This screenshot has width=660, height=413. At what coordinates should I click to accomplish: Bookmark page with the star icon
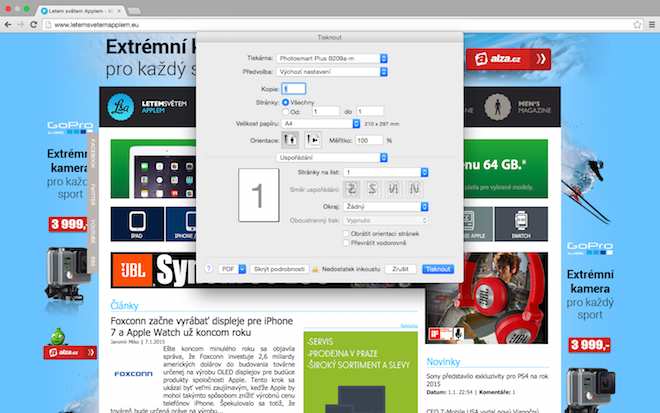[637, 25]
